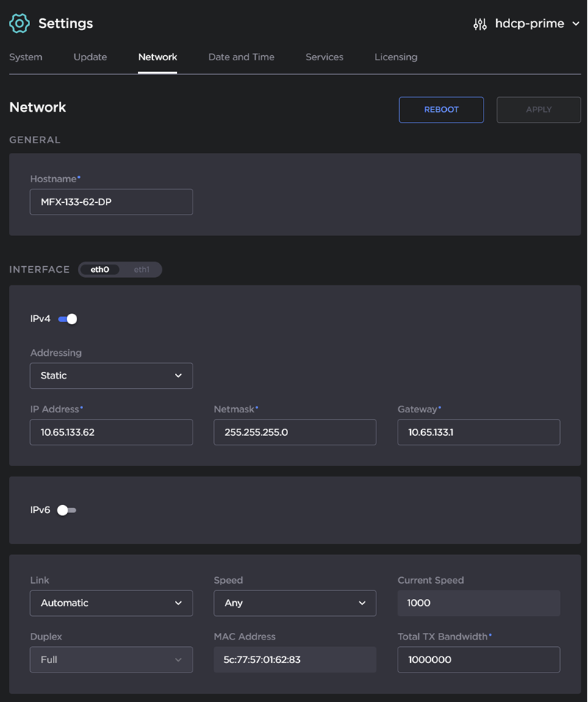The image size is (588, 702).
Task: Toggle the IPv4 switch off
Action: coord(68,319)
